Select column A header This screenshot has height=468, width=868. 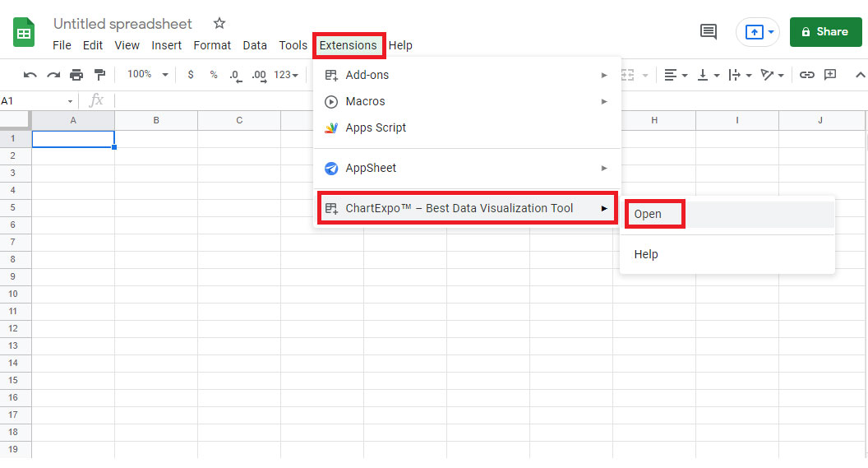(x=73, y=120)
